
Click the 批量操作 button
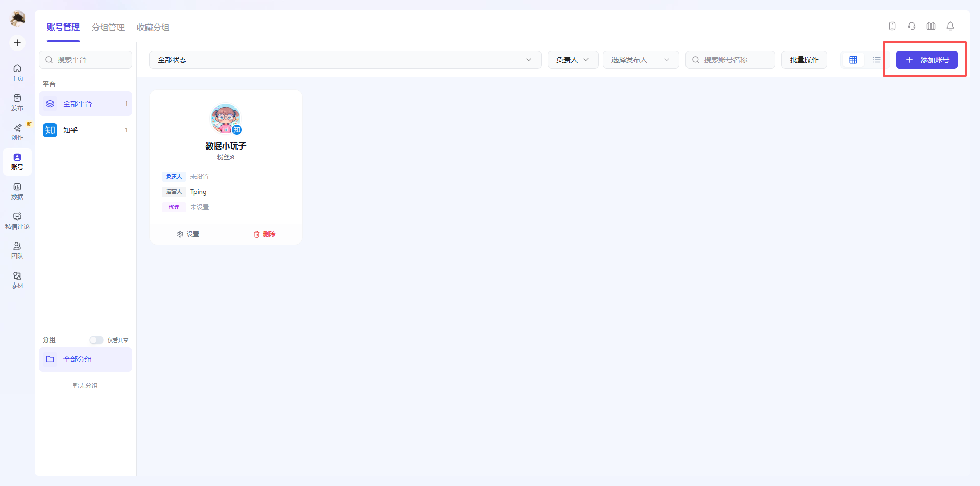(x=804, y=60)
